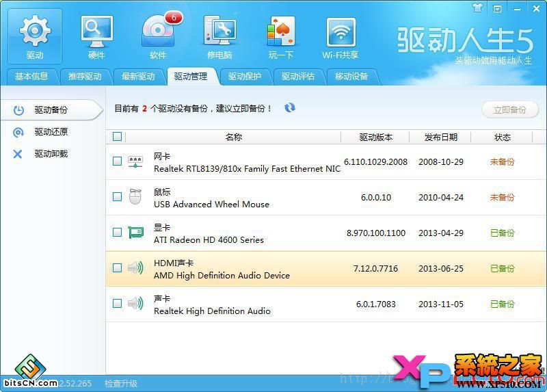Sort by the 状态 column header
Viewport: 547px width, 392px height.
pyautogui.click(x=503, y=138)
